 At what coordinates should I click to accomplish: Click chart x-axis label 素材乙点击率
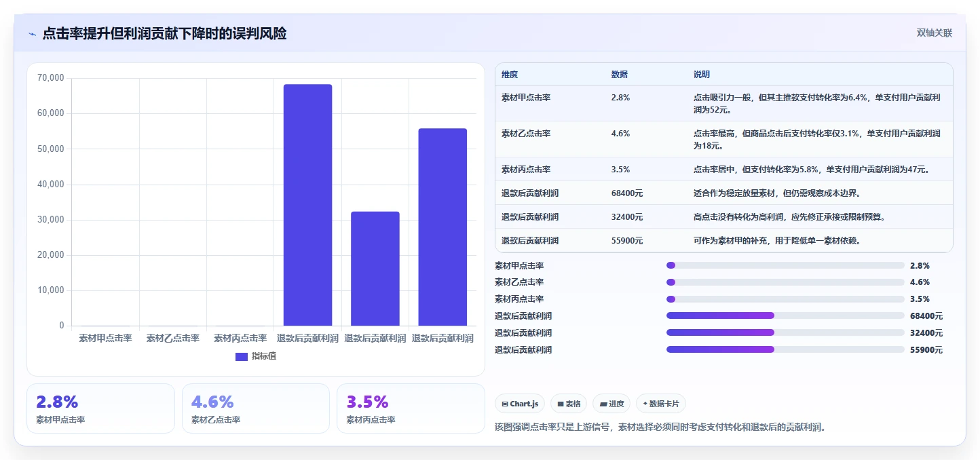coord(173,338)
